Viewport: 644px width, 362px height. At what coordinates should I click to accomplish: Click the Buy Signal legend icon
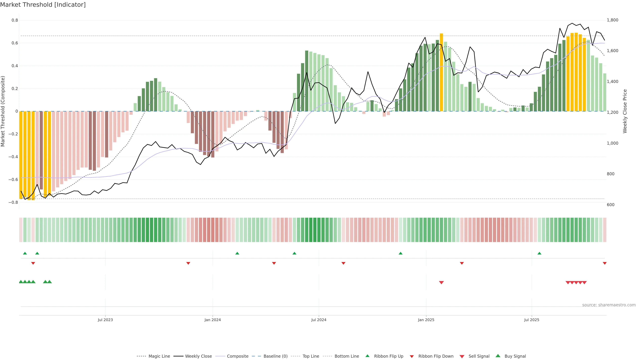coord(498,356)
